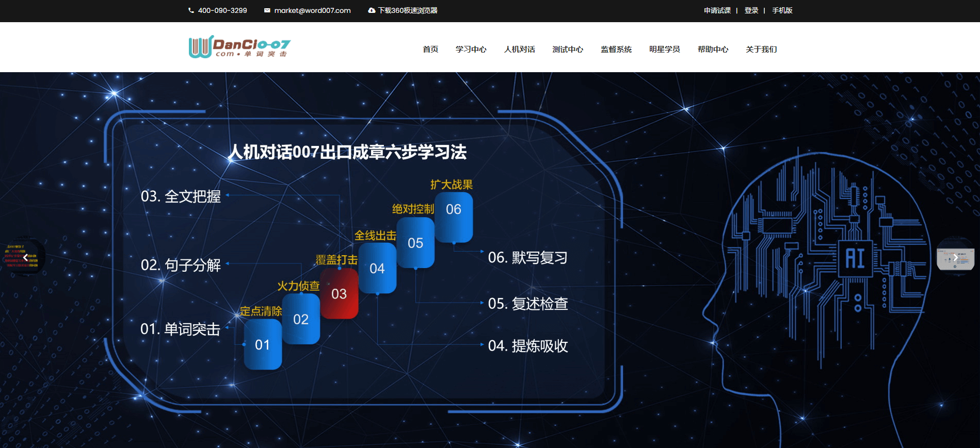Click the yellow label 扩大战果

pos(452,185)
